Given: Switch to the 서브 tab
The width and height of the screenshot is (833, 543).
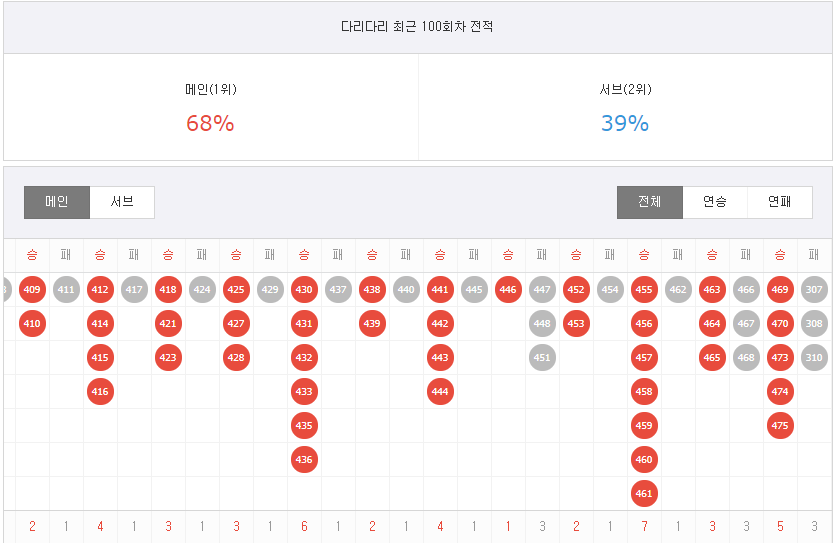Looking at the screenshot, I should [122, 202].
